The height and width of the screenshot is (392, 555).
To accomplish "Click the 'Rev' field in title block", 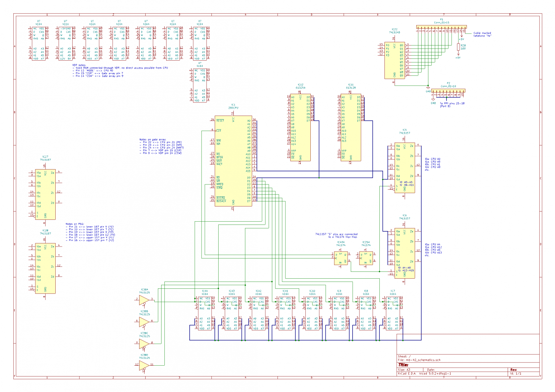I will point(513,370).
